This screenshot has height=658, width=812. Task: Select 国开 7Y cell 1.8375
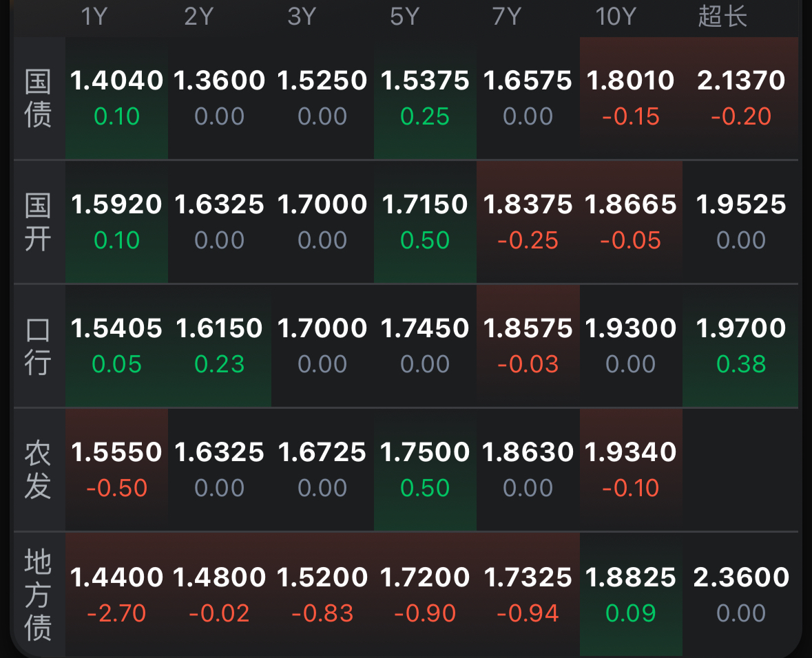click(x=528, y=222)
